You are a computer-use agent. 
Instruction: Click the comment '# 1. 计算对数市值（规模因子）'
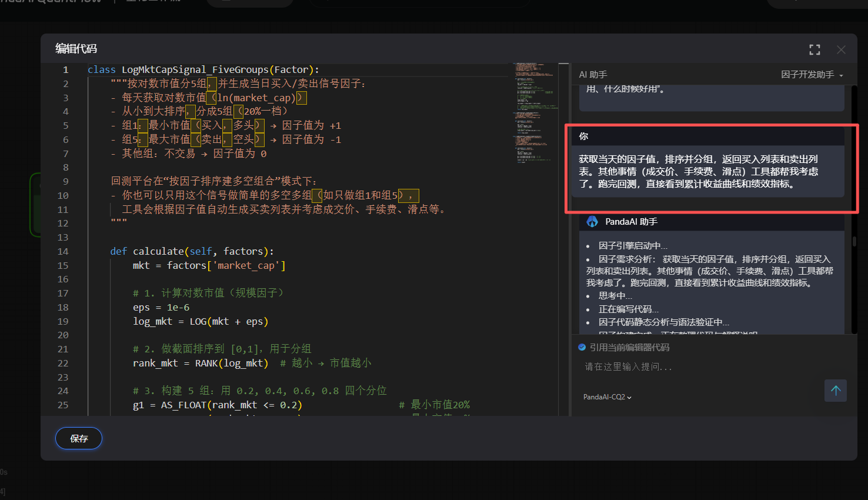[208, 294]
